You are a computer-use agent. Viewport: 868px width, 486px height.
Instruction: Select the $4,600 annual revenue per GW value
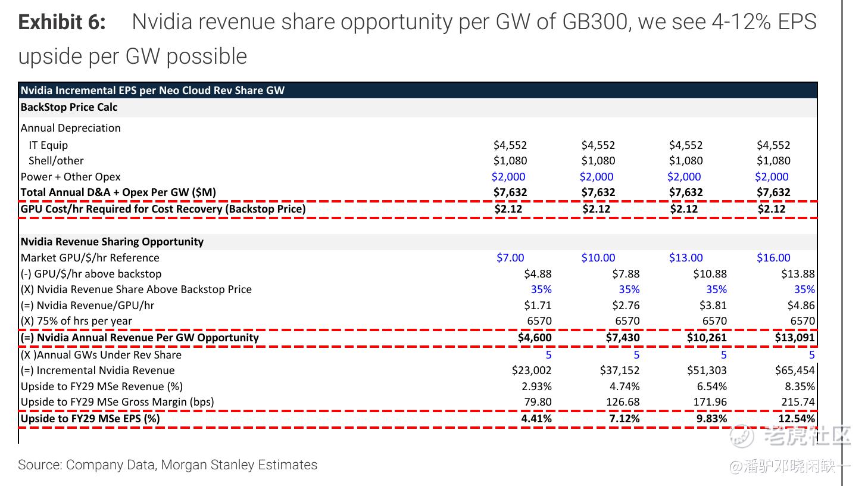pyautogui.click(x=535, y=338)
